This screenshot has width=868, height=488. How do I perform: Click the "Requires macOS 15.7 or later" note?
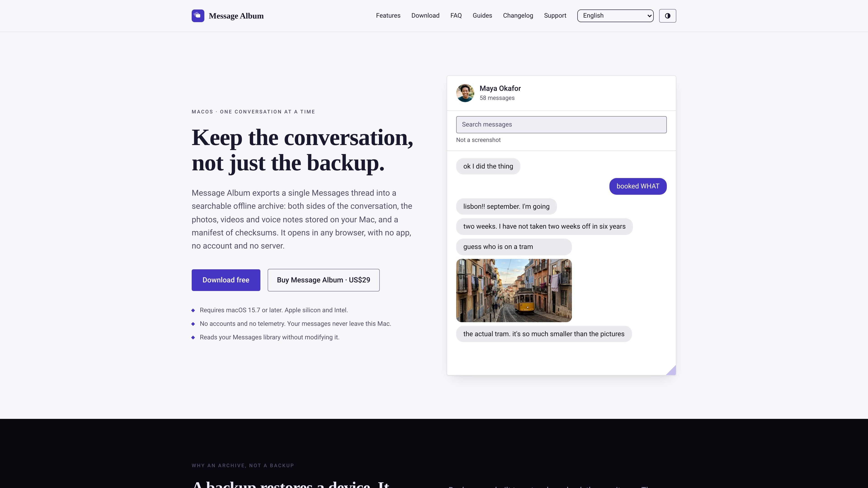click(274, 310)
